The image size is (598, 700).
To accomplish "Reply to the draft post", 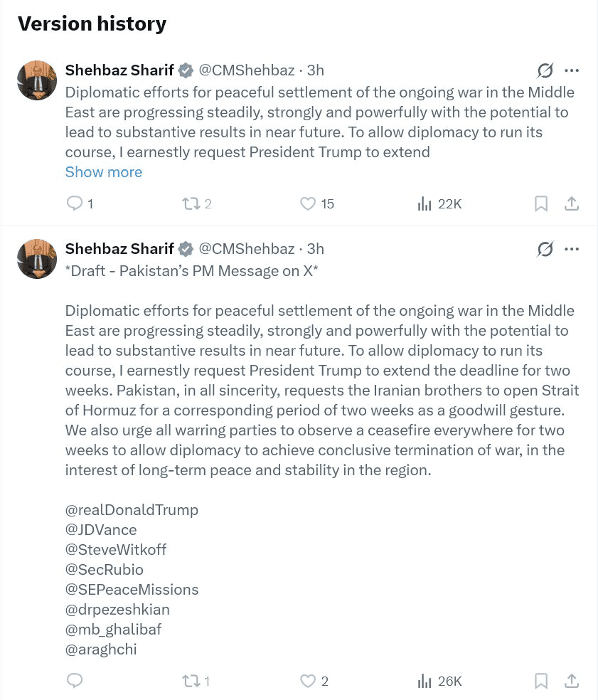I will click(74, 681).
